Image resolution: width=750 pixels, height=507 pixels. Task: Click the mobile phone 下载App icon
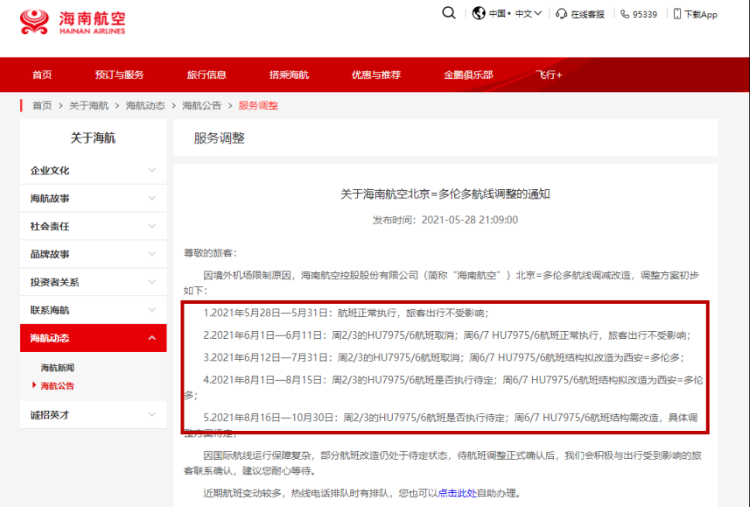click(677, 14)
